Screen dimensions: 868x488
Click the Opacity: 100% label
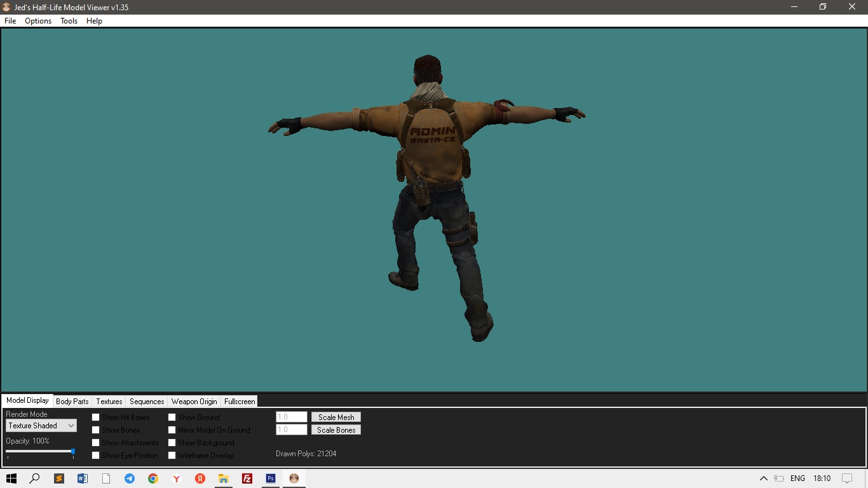point(27,441)
